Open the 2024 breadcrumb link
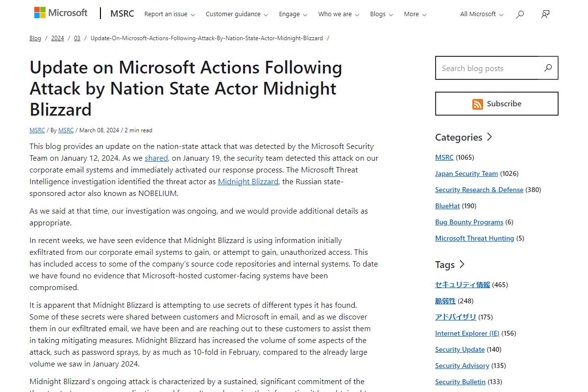This screenshot has width=588, height=392. click(x=57, y=38)
